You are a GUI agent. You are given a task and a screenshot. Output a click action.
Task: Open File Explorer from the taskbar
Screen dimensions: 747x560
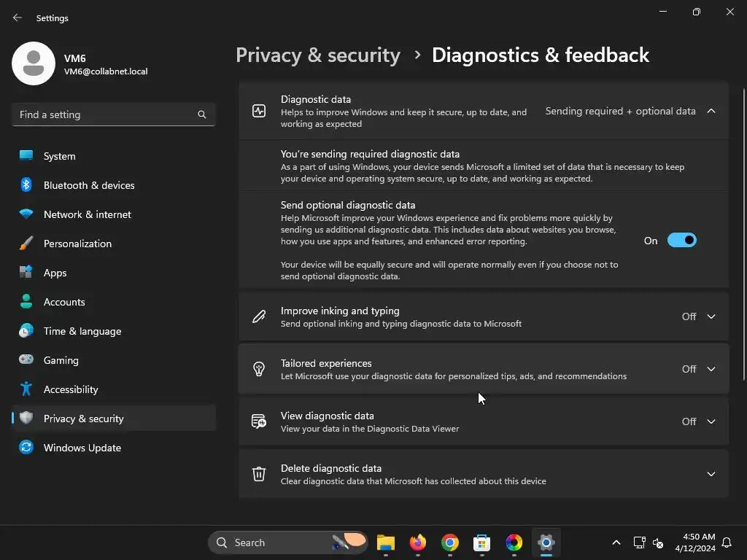[x=386, y=542]
